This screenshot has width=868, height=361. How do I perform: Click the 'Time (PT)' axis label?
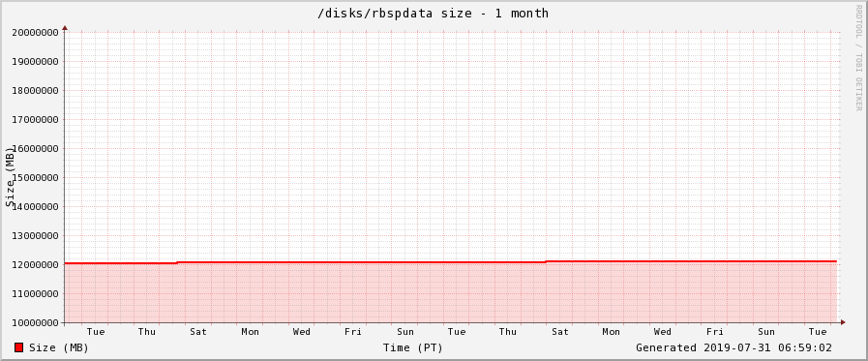(413, 347)
